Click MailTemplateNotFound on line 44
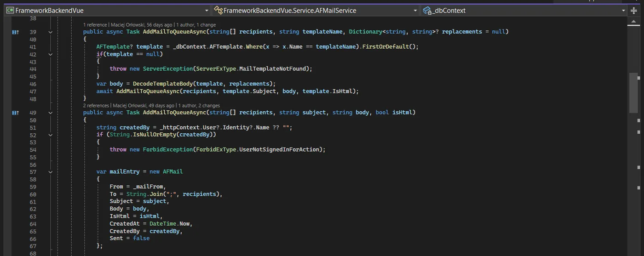644x256 pixels. [x=273, y=69]
